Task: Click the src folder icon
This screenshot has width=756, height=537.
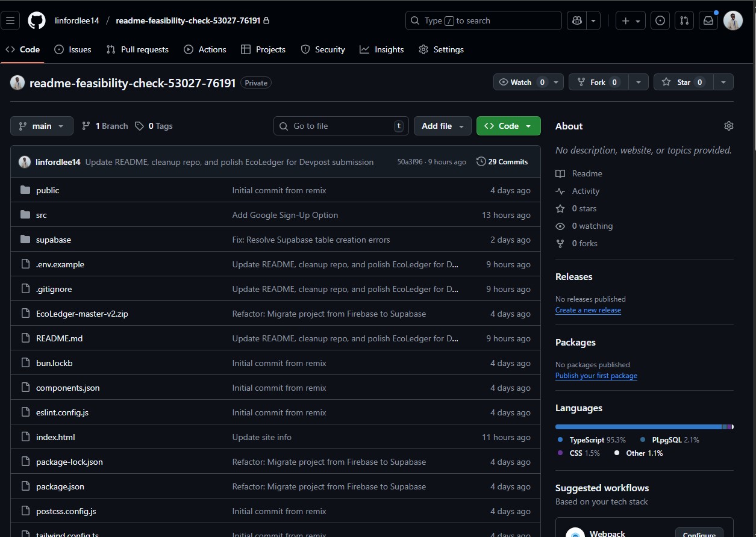Action: coord(25,215)
